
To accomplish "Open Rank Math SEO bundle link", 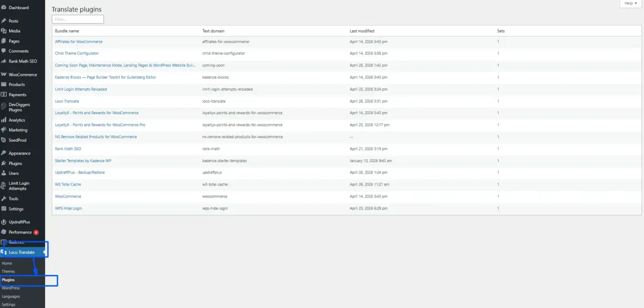I will pos(68,149).
